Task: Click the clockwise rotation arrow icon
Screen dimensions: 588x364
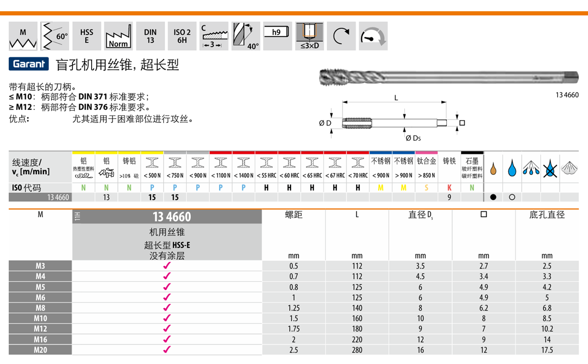Action: [x=342, y=36]
